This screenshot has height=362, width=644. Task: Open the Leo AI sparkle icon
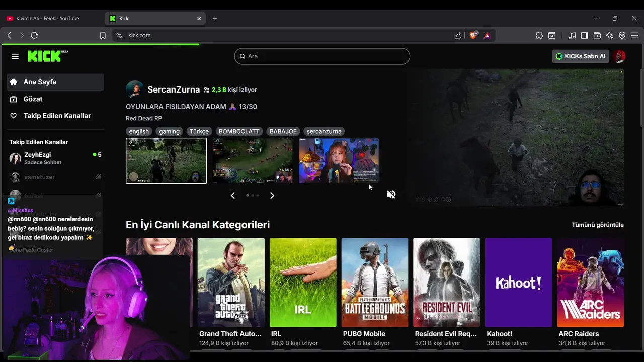610,35
